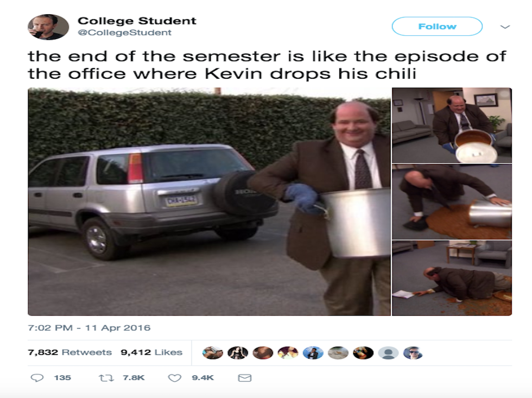Click the gray default silhouette avatar

click(x=388, y=353)
